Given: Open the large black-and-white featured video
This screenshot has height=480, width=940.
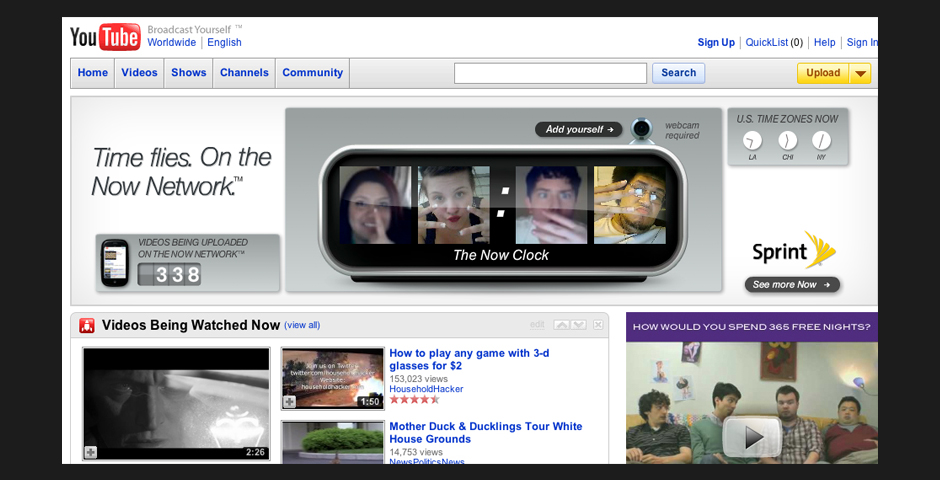Looking at the screenshot, I should (176, 403).
